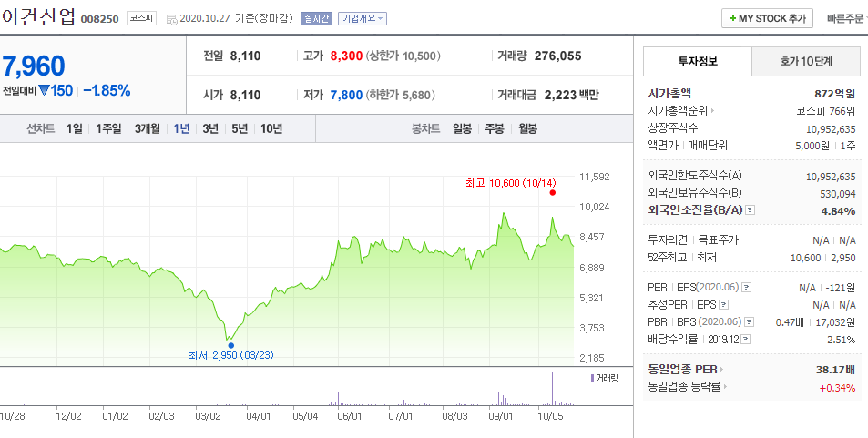This screenshot has height=438, width=868.
Task: Click the MY STOCK 추가 button
Action: click(767, 18)
